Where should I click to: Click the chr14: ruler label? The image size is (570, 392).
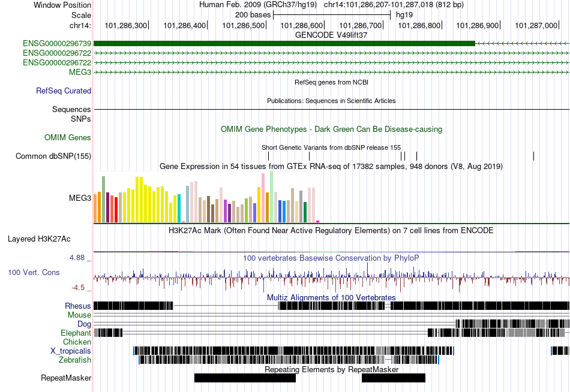click(80, 25)
